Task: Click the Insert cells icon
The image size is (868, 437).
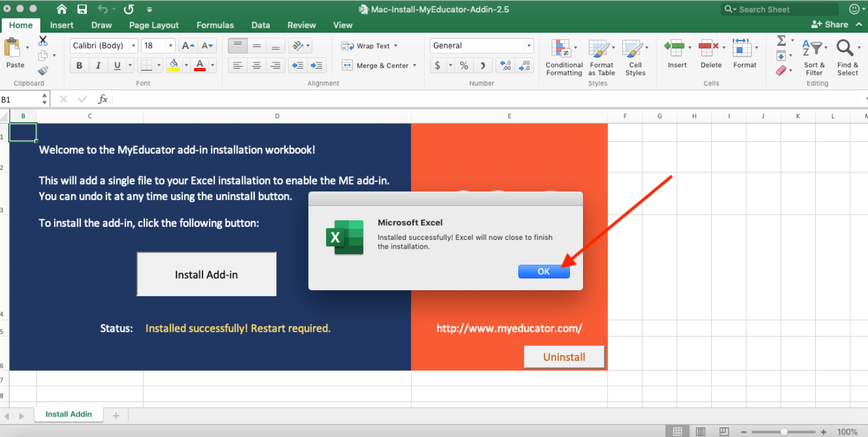Action: point(674,47)
